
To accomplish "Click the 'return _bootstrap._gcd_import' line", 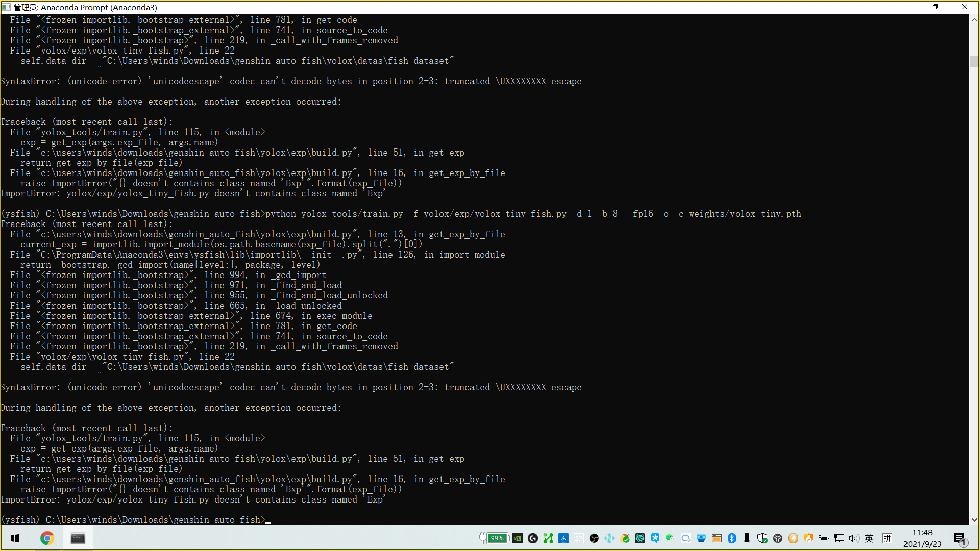I will (170, 265).
